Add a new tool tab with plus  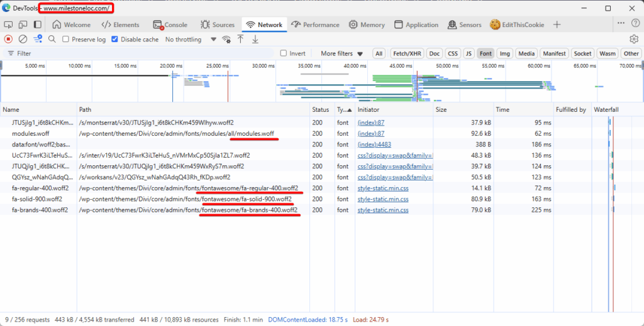point(557,24)
